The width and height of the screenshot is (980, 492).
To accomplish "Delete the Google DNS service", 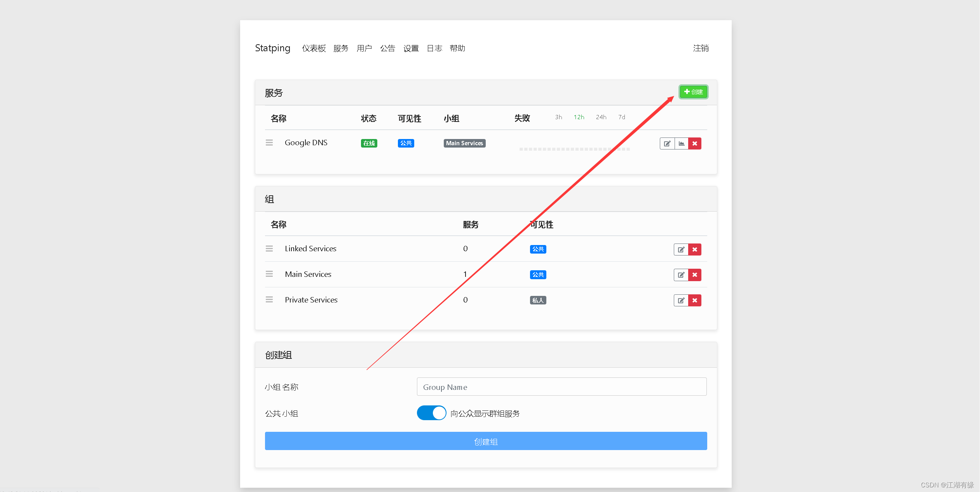I will (695, 144).
